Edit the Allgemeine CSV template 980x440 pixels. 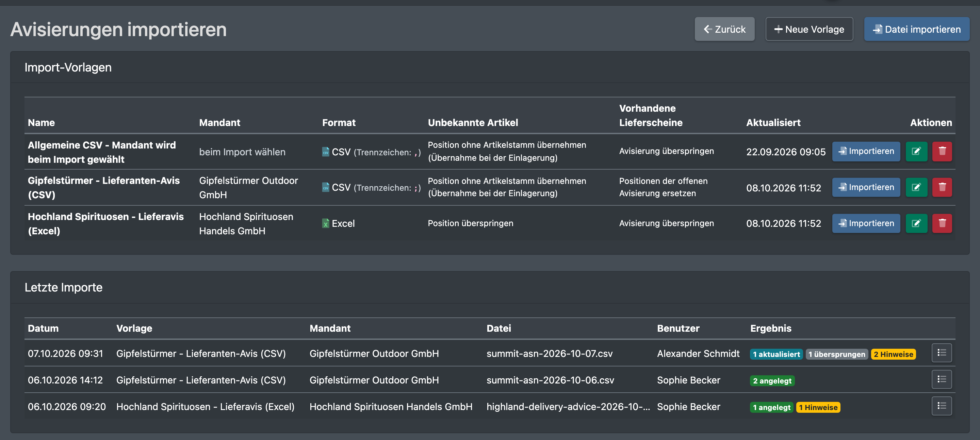(916, 152)
